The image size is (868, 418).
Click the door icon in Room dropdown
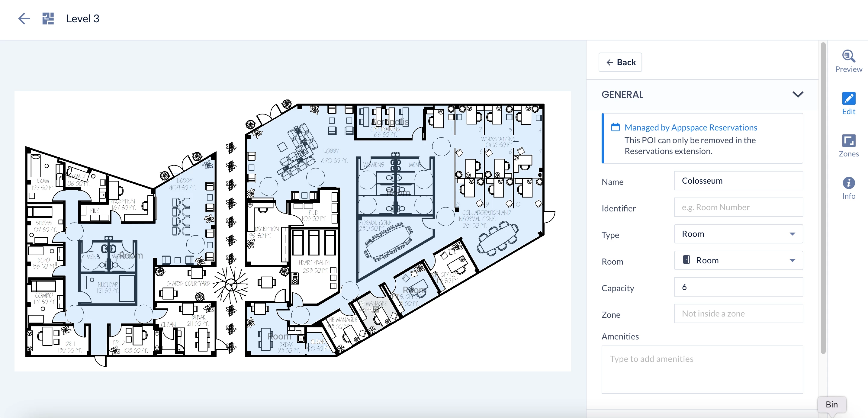686,260
